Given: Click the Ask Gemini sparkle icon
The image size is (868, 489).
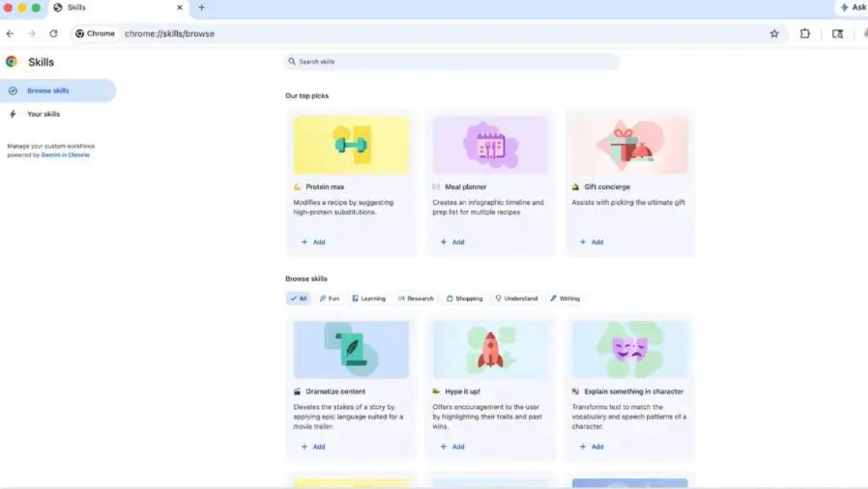Looking at the screenshot, I should 843,7.
